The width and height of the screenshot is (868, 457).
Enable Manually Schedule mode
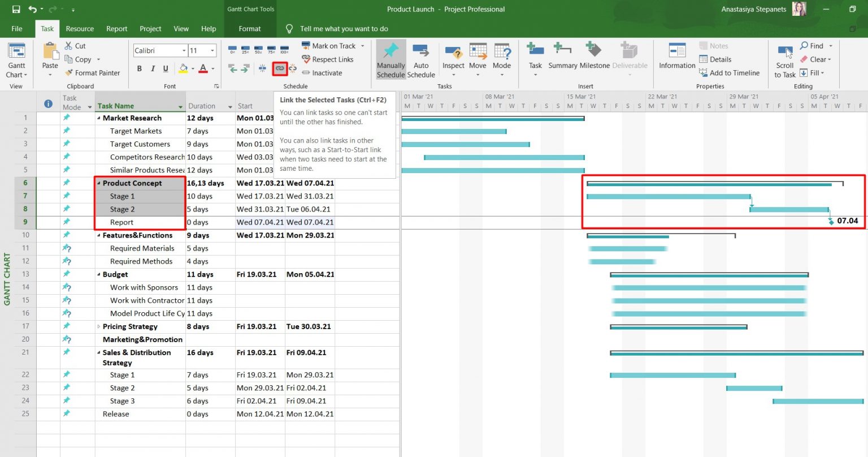pos(390,59)
